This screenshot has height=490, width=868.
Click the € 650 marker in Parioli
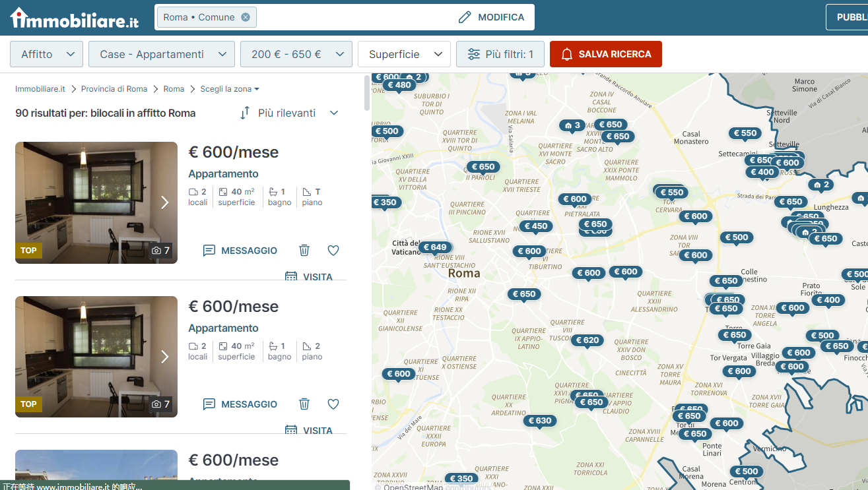pyautogui.click(x=483, y=167)
